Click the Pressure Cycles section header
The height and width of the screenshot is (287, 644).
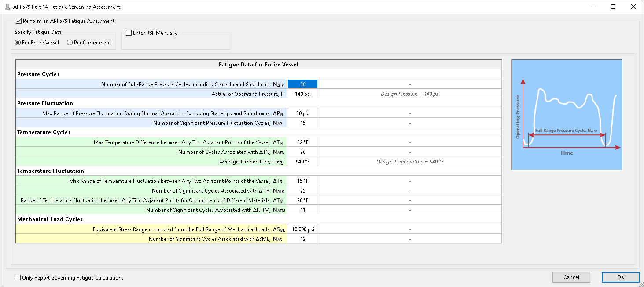point(258,74)
